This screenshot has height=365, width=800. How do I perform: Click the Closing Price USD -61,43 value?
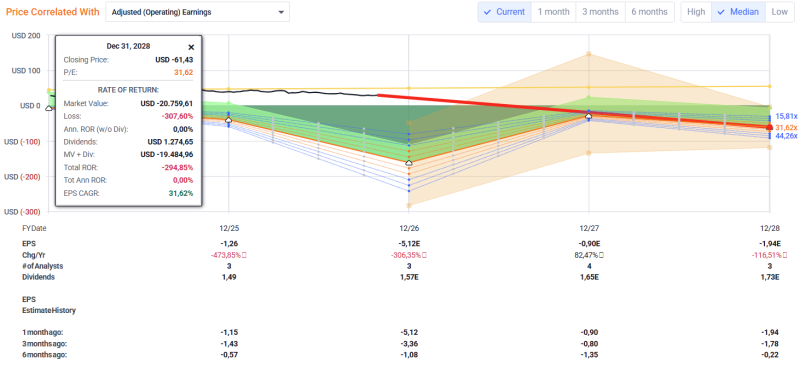pyautogui.click(x=174, y=60)
